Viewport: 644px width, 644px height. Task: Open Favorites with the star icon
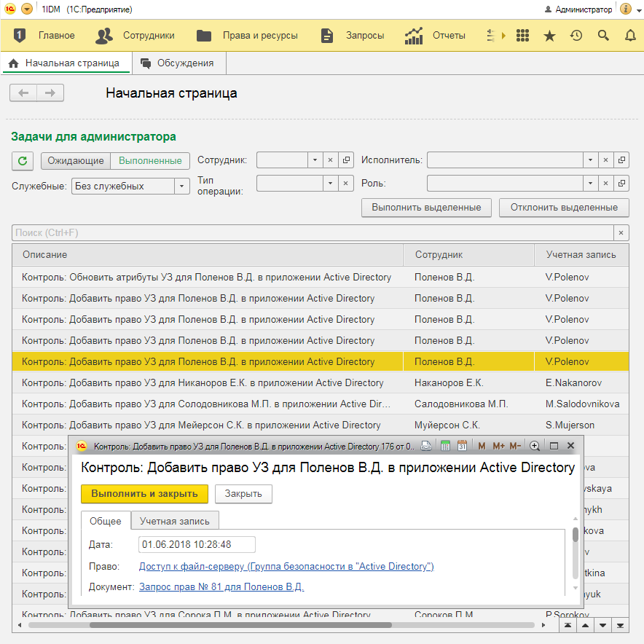coord(549,36)
